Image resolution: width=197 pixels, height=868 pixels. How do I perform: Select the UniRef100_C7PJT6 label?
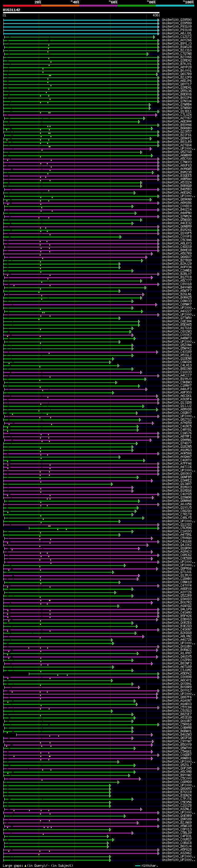click(x=177, y=799)
